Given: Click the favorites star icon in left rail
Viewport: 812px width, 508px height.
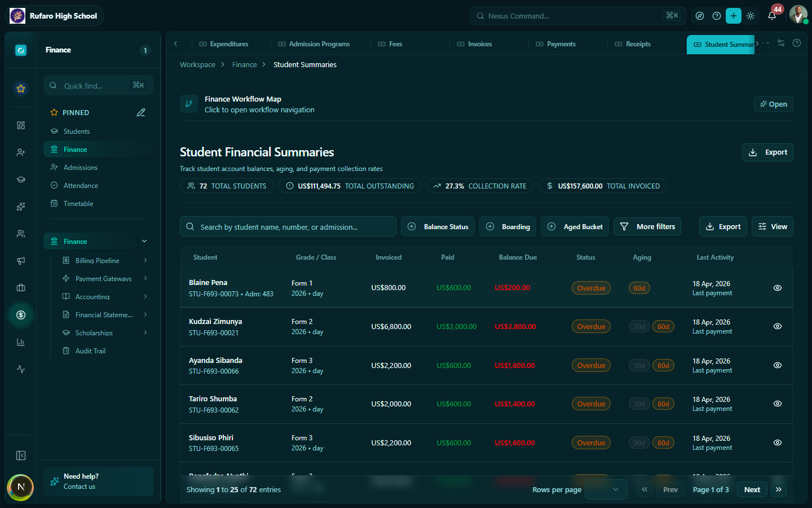Looking at the screenshot, I should point(21,89).
